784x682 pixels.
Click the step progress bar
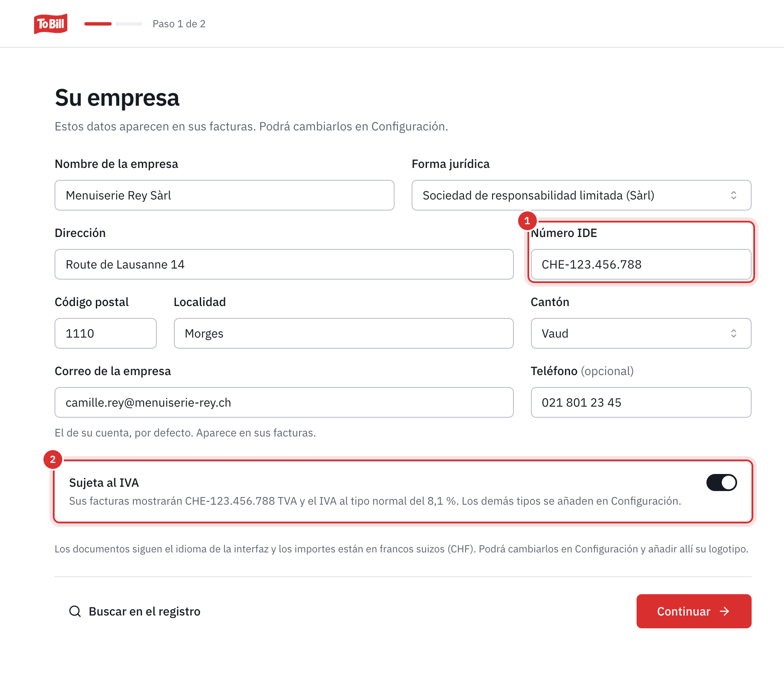(113, 24)
